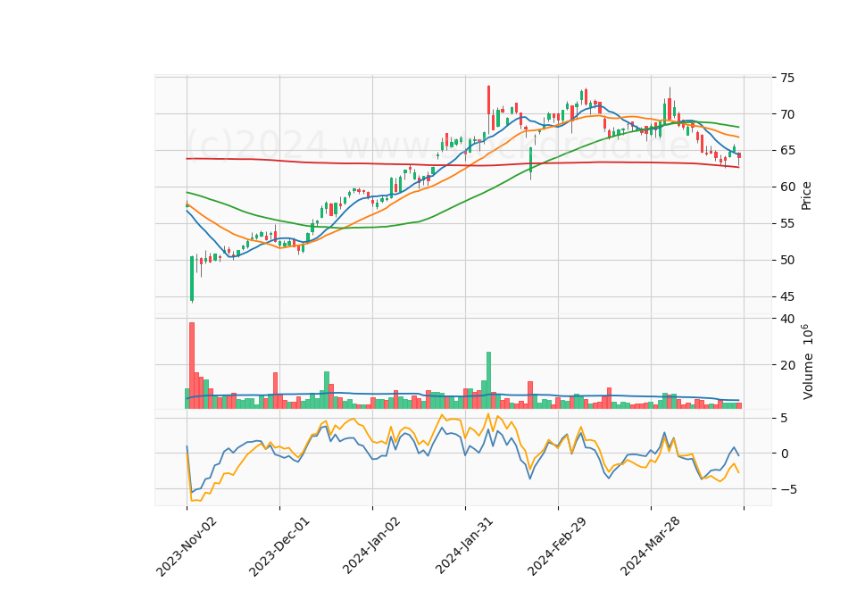Click the tallest red volume bar in November
The height and width of the screenshot is (616, 857).
(192, 366)
